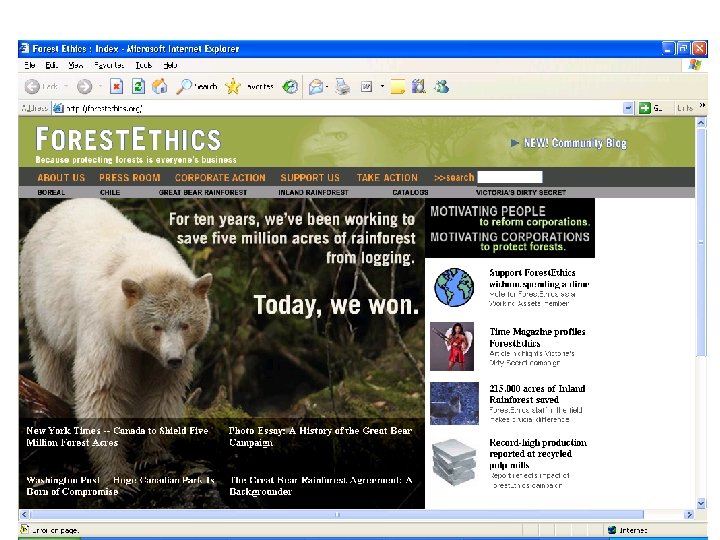Image resolution: width=720 pixels, height=540 pixels.
Task: Click the horizontal scrollbar right arrow
Action: click(689, 515)
